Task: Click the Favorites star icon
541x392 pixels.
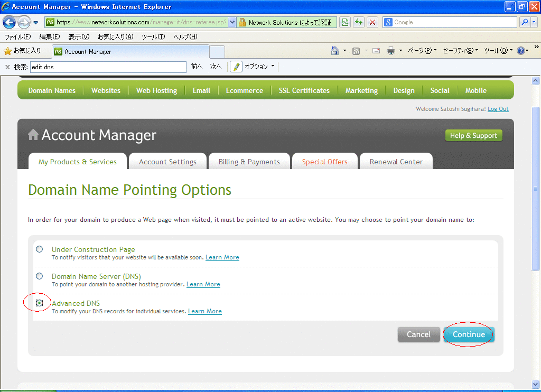Action: coord(7,51)
